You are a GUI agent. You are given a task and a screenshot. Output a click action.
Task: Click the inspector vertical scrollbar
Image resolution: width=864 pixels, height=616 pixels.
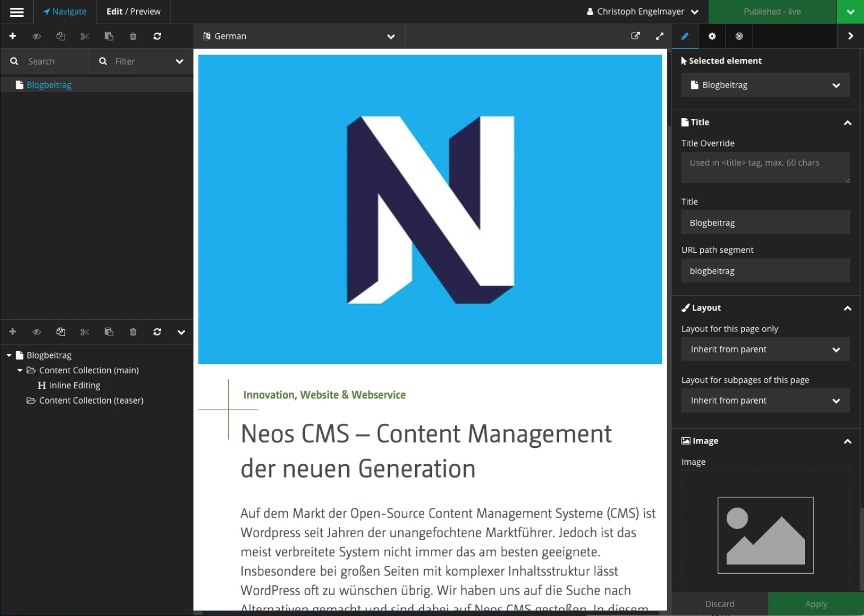(x=861, y=549)
